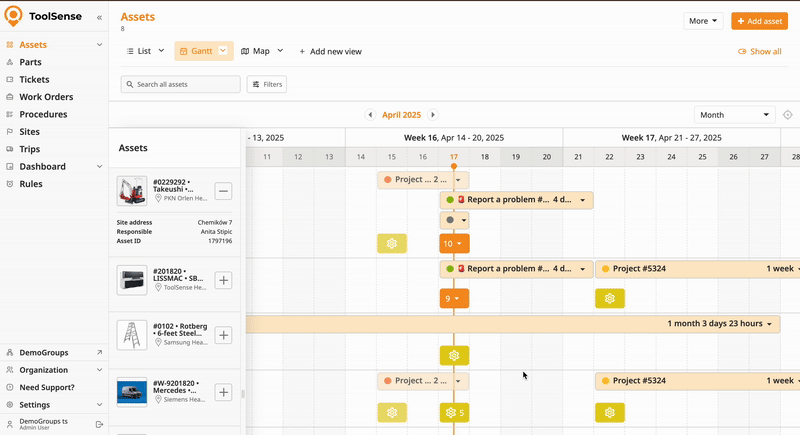Image resolution: width=800 pixels, height=435 pixels.
Task: Expand the Rotberg 6-feet Steel asset row
Action: tap(223, 336)
